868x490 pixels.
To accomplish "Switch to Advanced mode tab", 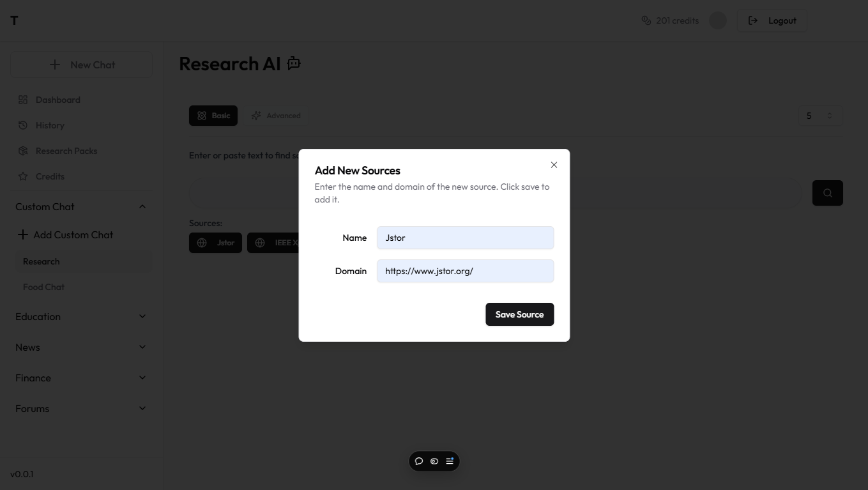I will 276,116.
